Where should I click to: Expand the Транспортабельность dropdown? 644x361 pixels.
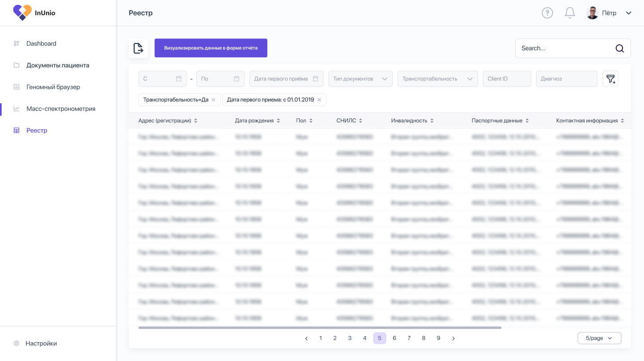(437, 79)
